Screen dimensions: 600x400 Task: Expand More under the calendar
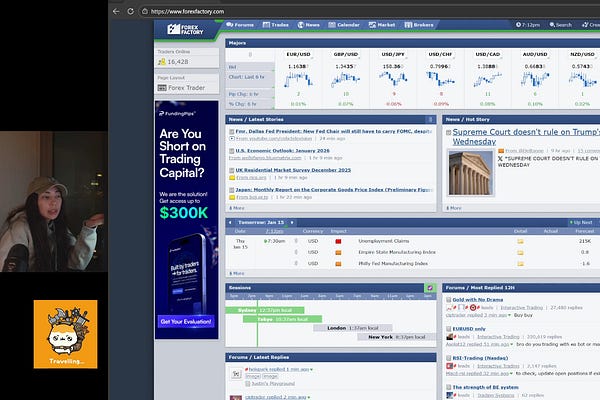pos(237,273)
